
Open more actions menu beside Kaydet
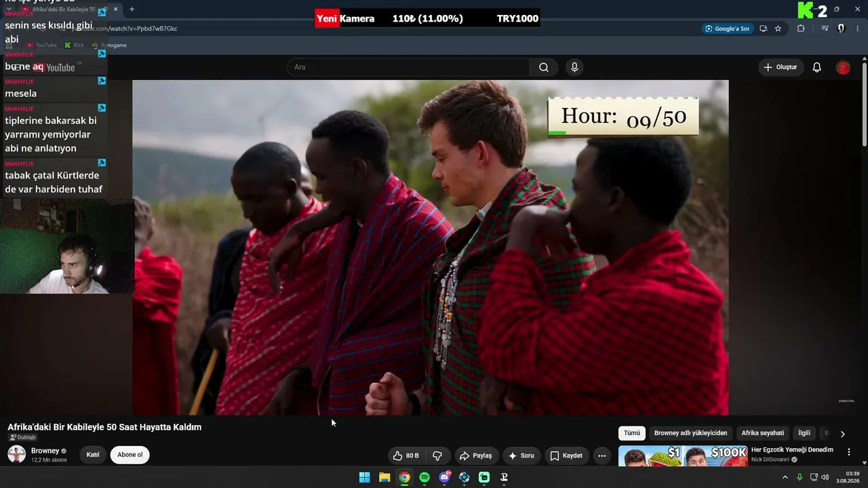[601, 455]
